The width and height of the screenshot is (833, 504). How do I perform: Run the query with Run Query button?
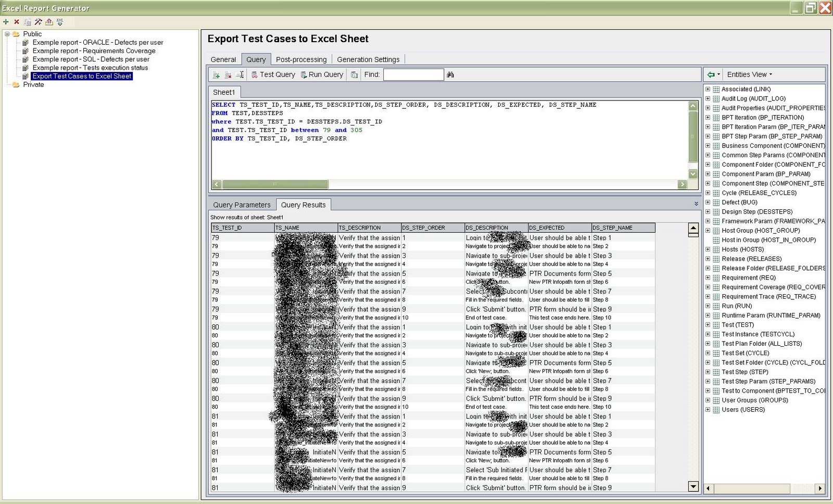click(x=321, y=74)
